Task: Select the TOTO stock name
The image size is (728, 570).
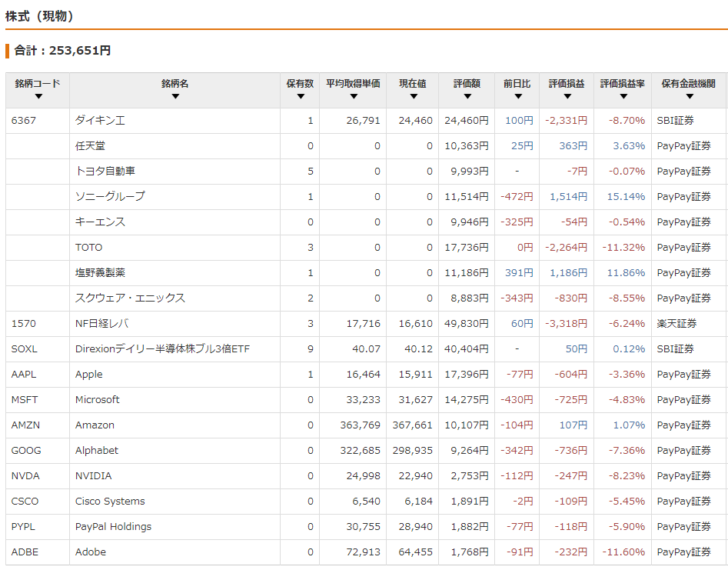Action: (x=88, y=248)
